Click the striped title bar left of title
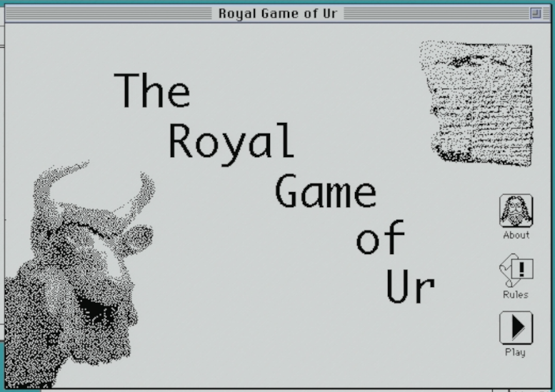The width and height of the screenshot is (555, 392). (107, 14)
